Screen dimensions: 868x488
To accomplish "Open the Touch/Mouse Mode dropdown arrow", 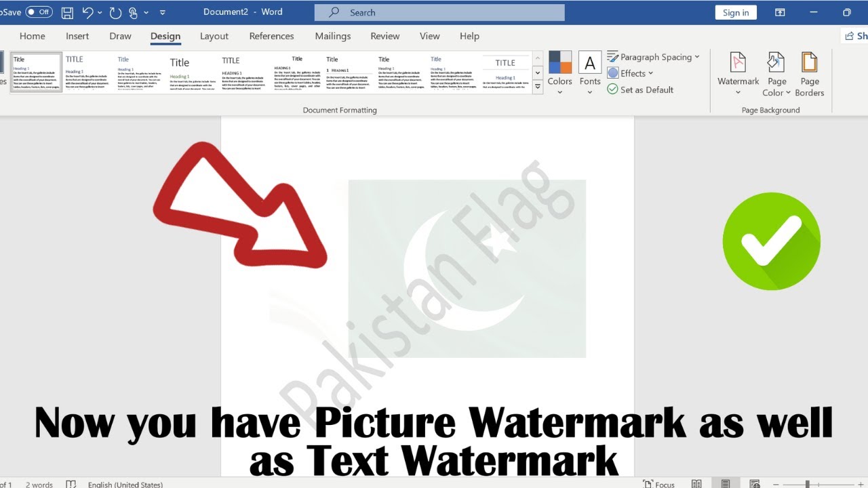I will [146, 12].
